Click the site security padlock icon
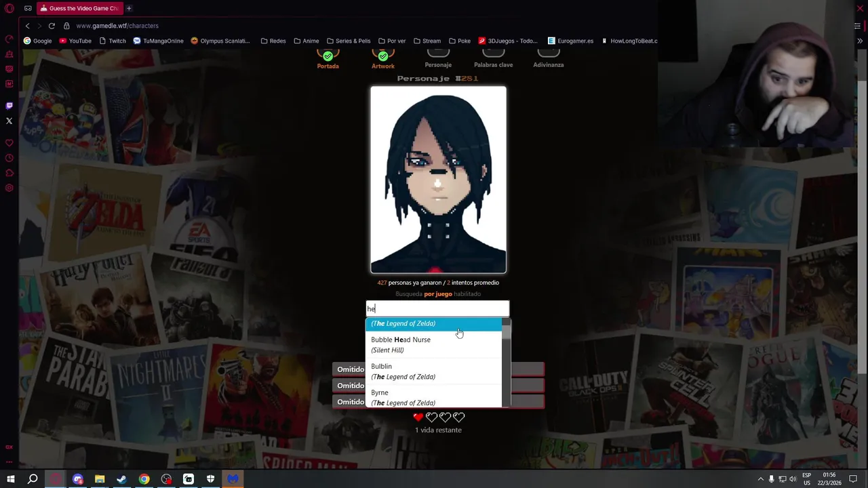Image resolution: width=868 pixels, height=488 pixels. pyautogui.click(x=66, y=26)
